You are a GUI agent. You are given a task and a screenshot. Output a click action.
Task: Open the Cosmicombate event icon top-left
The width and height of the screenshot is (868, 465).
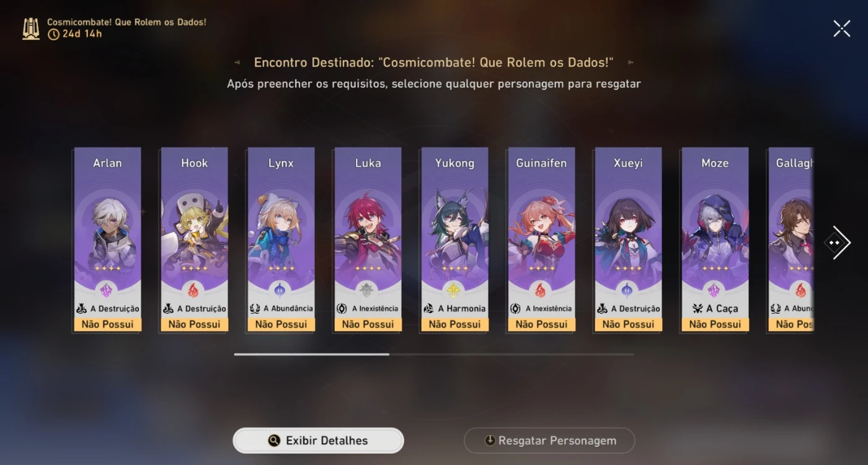(x=31, y=29)
